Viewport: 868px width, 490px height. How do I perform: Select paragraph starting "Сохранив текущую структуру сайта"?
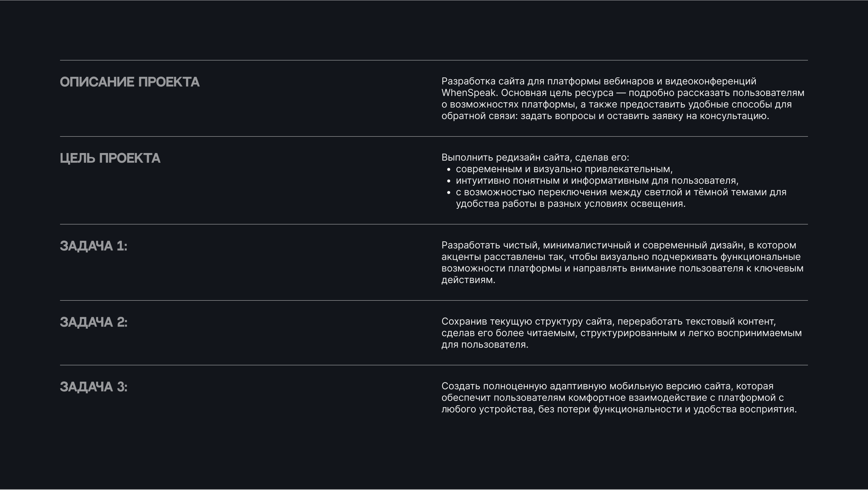pyautogui.click(x=621, y=333)
